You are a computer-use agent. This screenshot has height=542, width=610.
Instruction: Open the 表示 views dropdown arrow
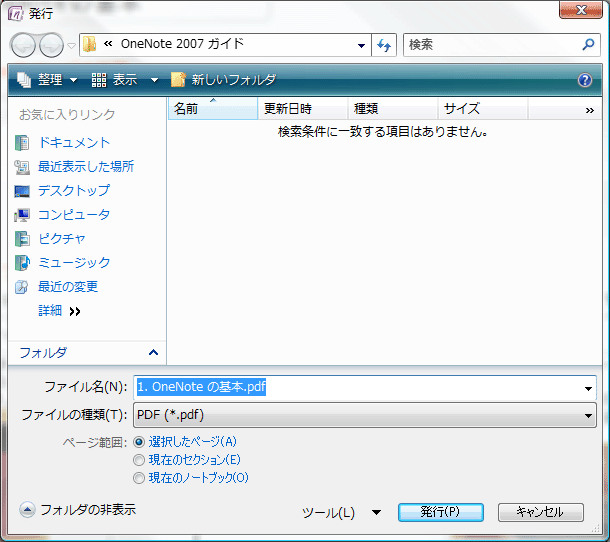[x=154, y=80]
